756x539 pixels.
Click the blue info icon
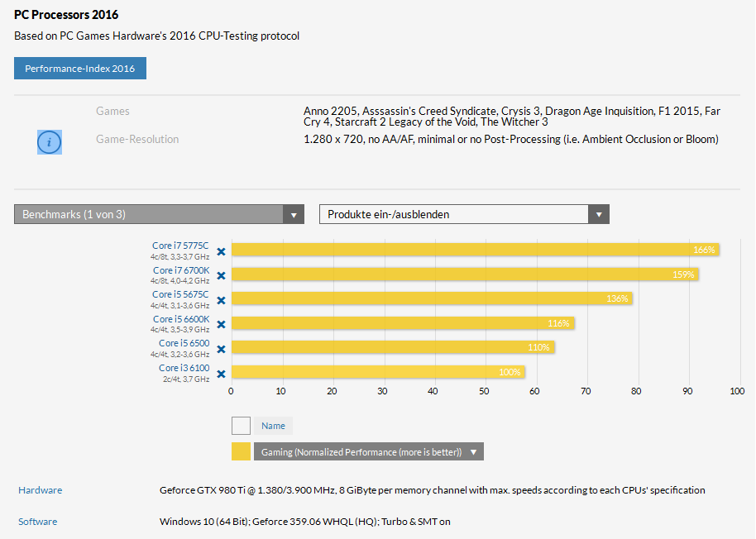pos(50,142)
